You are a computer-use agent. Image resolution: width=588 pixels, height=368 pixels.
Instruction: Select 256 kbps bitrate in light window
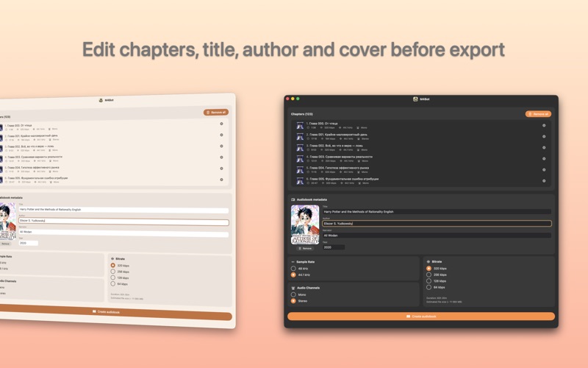(x=113, y=271)
